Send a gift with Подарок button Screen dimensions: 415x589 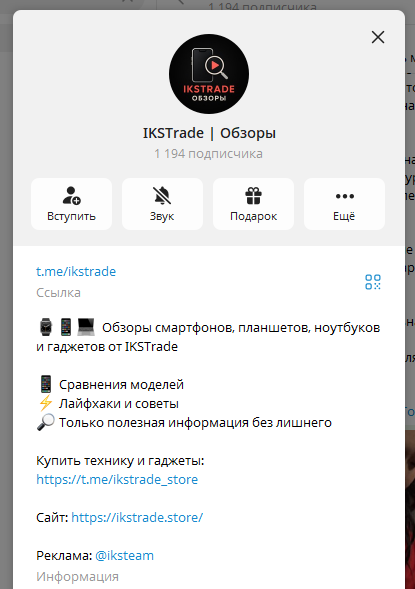(254, 204)
